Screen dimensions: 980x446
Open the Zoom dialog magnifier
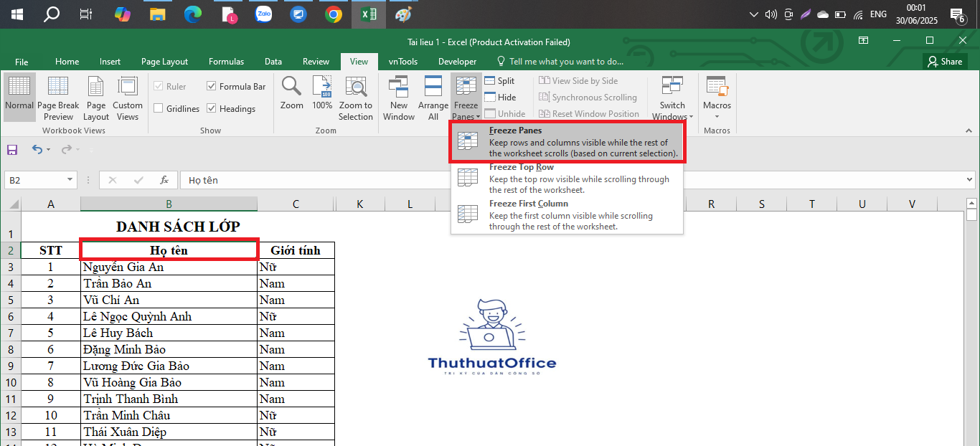tap(292, 93)
